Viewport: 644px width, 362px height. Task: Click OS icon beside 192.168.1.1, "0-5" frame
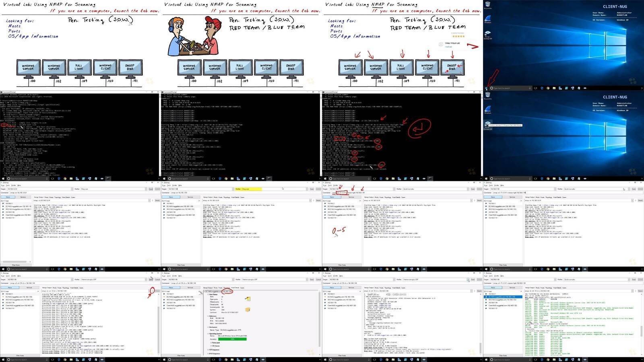(x=325, y=204)
